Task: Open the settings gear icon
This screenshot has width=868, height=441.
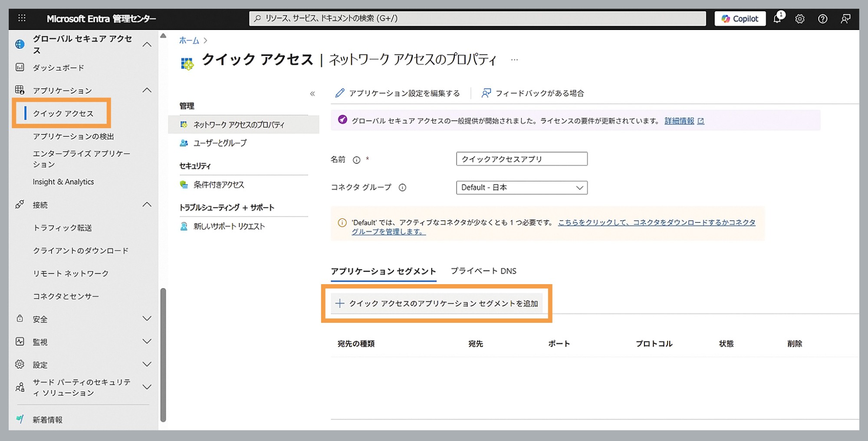Action: coord(800,18)
